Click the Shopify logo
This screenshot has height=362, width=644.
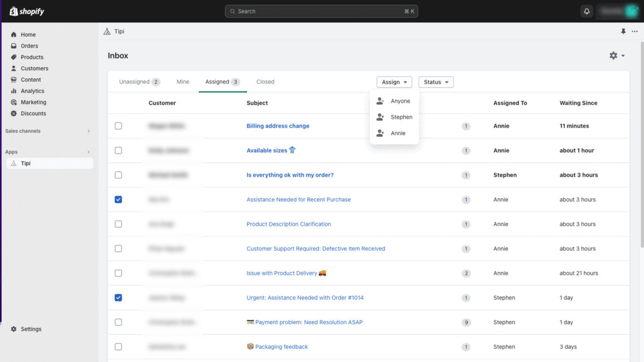click(x=27, y=11)
